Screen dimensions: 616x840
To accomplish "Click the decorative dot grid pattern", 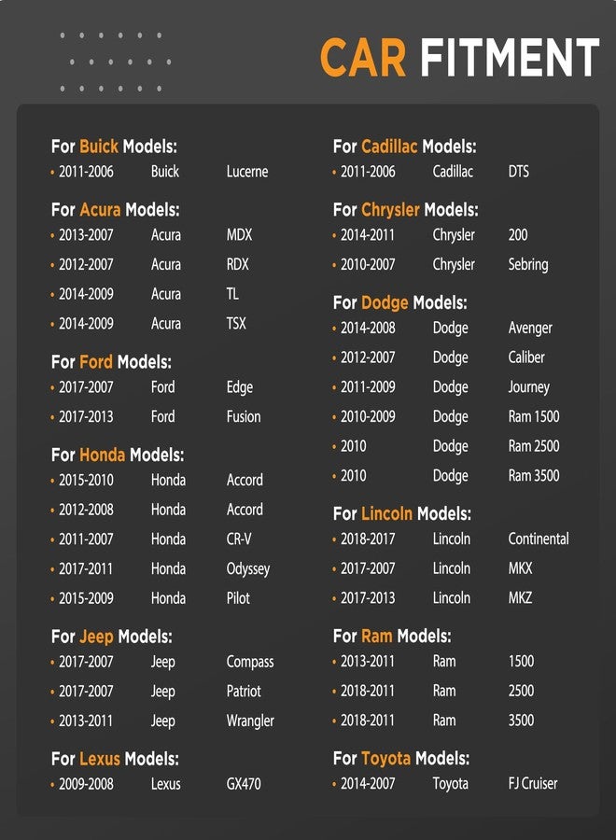I will pyautogui.click(x=116, y=62).
